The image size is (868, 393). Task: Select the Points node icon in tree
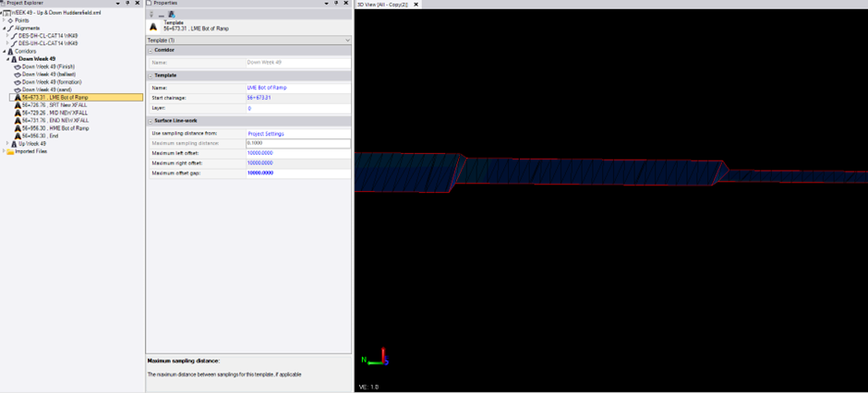point(11,20)
